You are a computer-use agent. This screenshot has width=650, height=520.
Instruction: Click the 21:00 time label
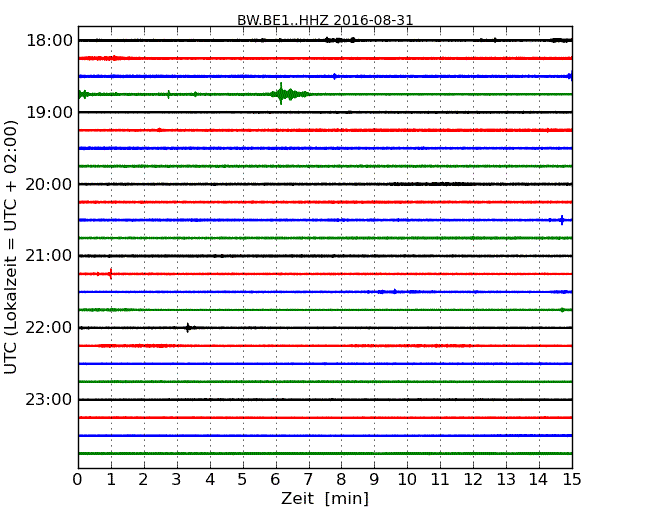(49, 256)
